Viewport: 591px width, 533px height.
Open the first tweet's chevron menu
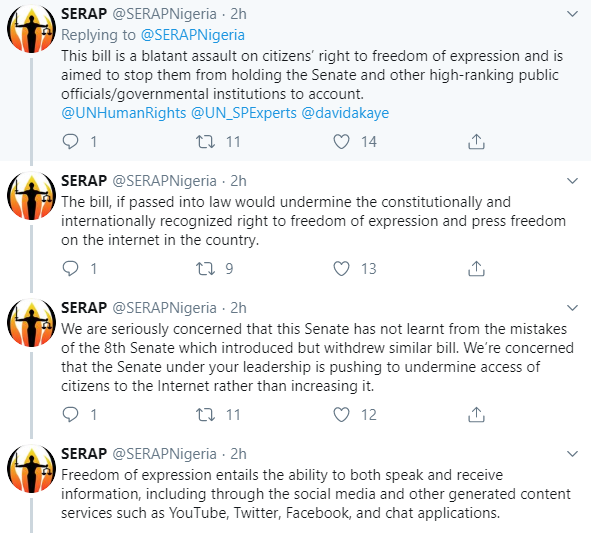click(573, 14)
